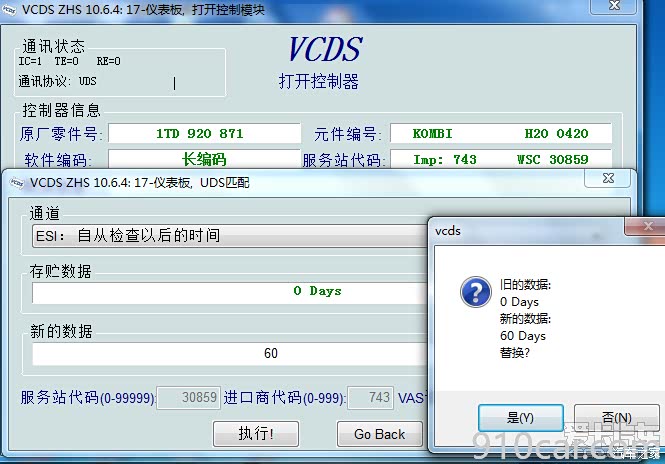665x464 pixels.
Task: Click the importer code field 743
Action: [x=371, y=397]
